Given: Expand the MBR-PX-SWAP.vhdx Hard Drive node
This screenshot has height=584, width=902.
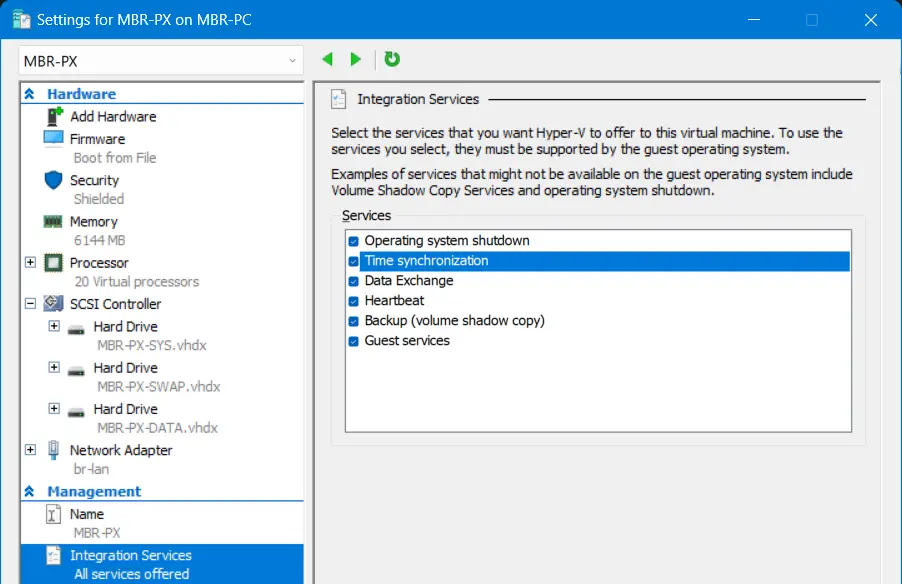Looking at the screenshot, I should coord(54,367).
